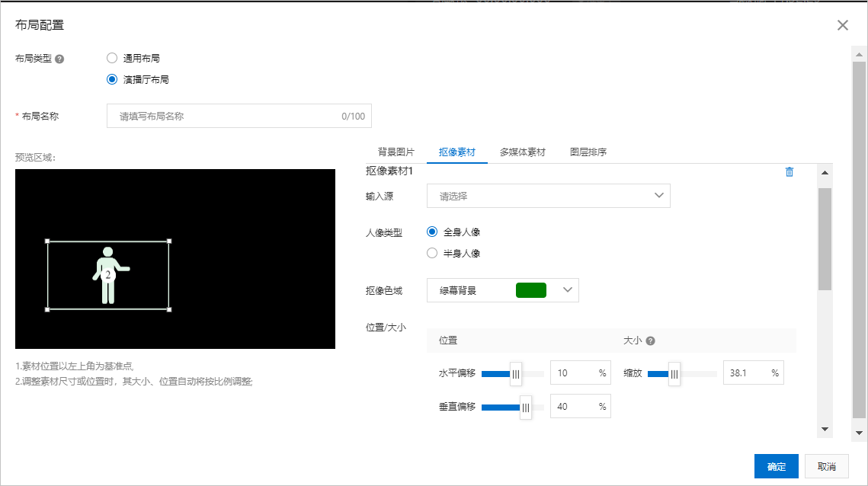Click bottom-right resize handle of preview frame
The image size is (868, 486).
tap(169, 309)
